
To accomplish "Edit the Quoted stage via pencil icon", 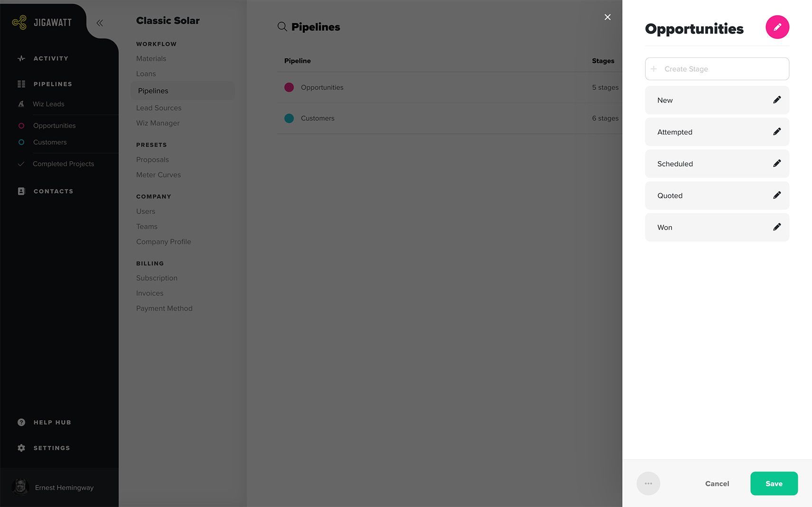I will [776, 195].
